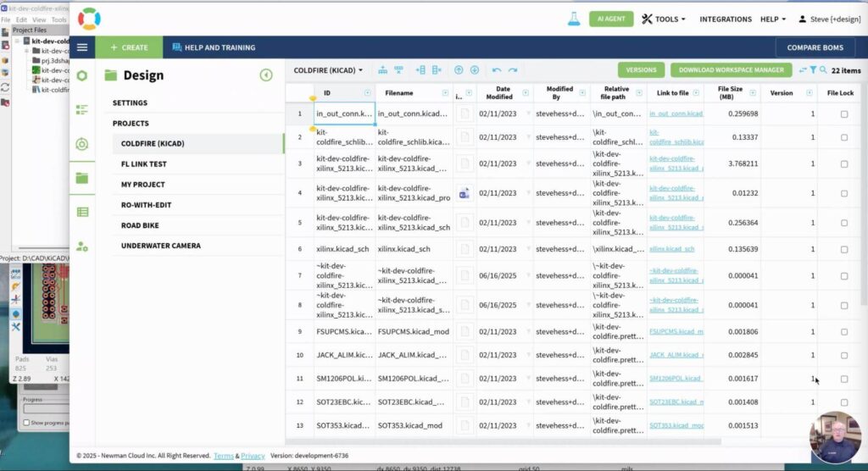This screenshot has width=868, height=471.
Task: Open Version column header dropdown
Action: tap(810, 93)
